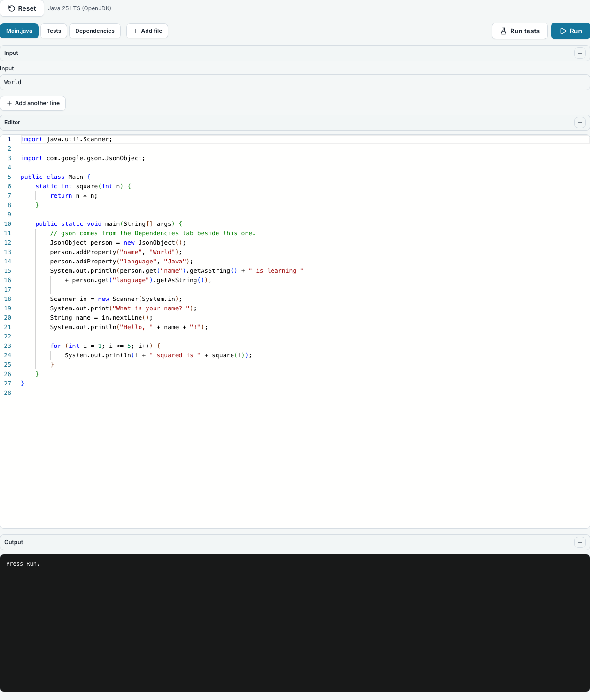Click Run tests button
This screenshot has height=700, width=590.
coord(520,31)
